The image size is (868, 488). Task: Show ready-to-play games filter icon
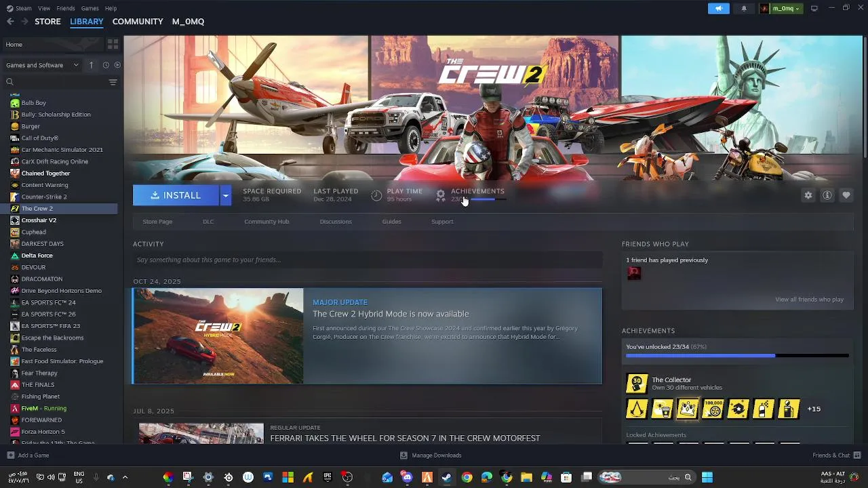coord(117,65)
